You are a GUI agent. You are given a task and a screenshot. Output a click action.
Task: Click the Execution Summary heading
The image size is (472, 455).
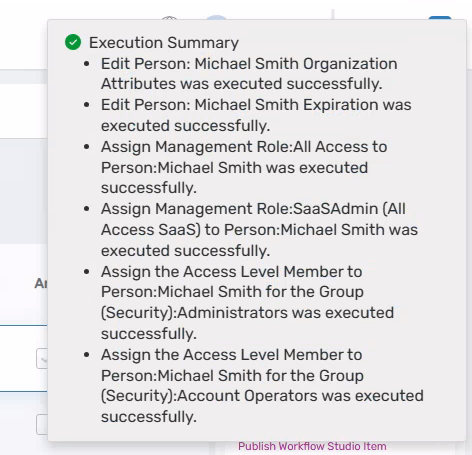coord(164,43)
